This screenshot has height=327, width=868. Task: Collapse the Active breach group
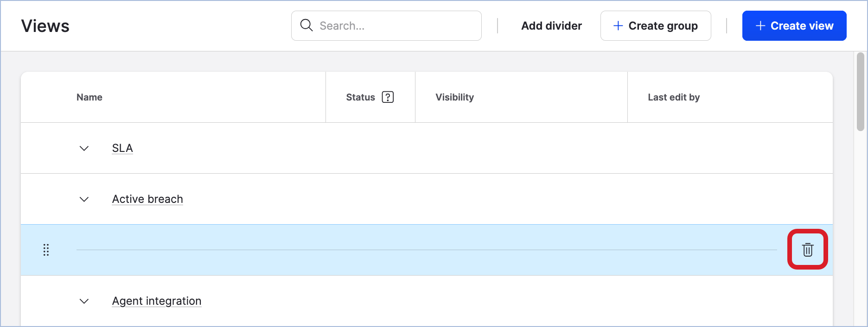coord(84,199)
